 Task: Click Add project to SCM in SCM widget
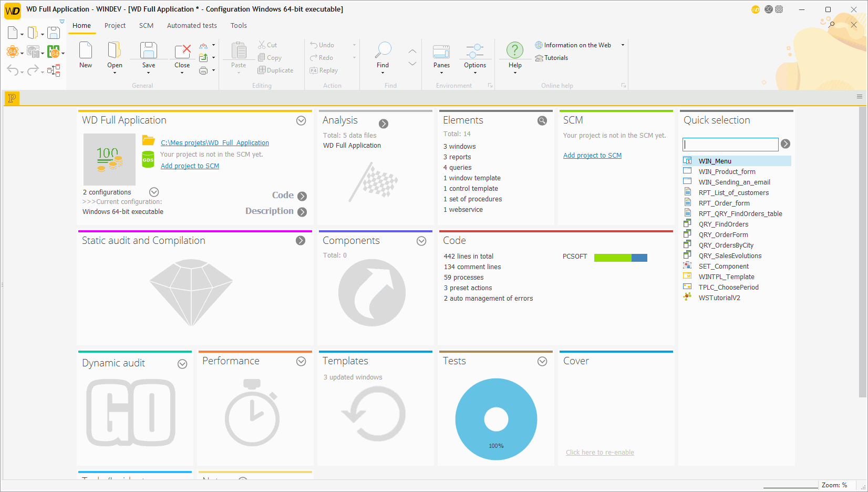tap(592, 156)
